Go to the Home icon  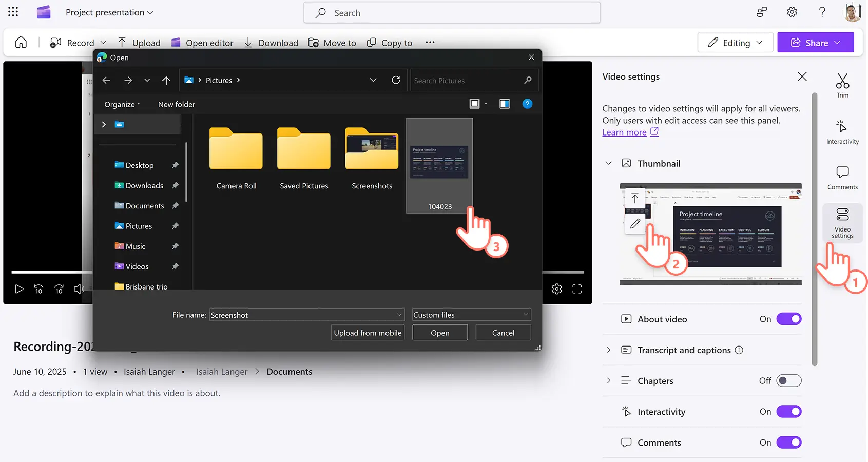[x=21, y=43]
